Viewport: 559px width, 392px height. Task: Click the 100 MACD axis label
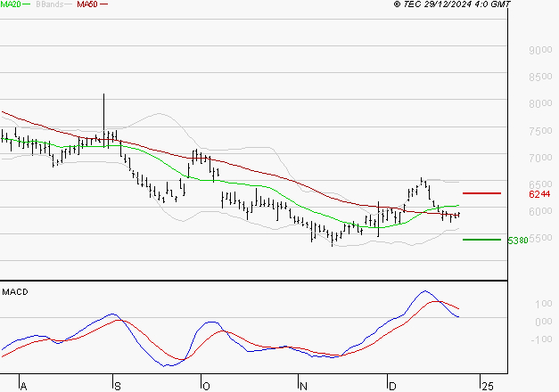pos(544,304)
